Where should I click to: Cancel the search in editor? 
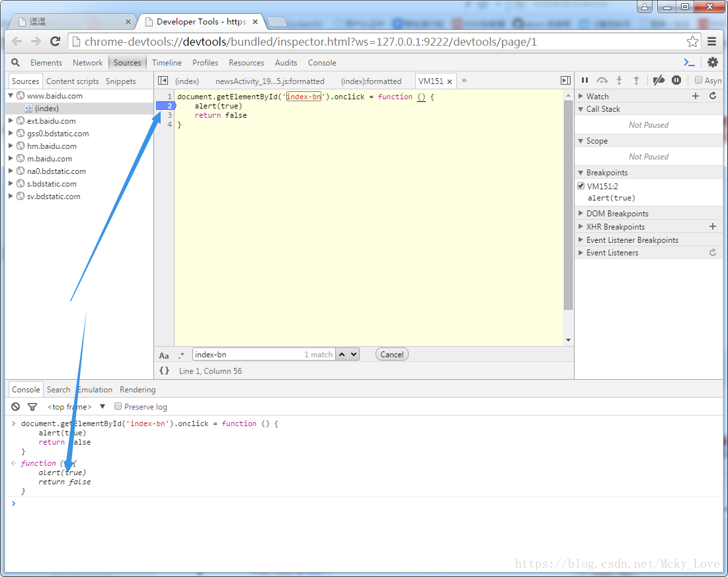(392, 355)
